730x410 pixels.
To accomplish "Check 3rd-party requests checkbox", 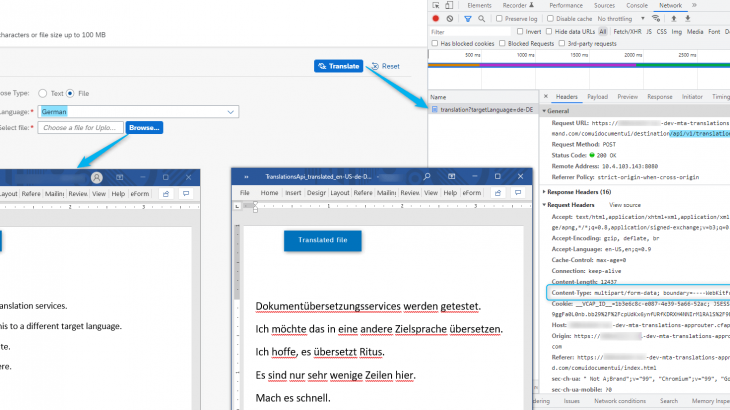I will coord(561,43).
